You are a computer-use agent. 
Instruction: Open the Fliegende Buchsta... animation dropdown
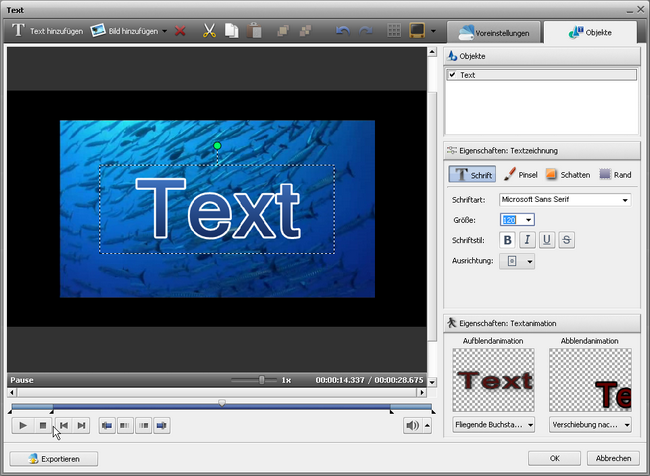point(493,425)
